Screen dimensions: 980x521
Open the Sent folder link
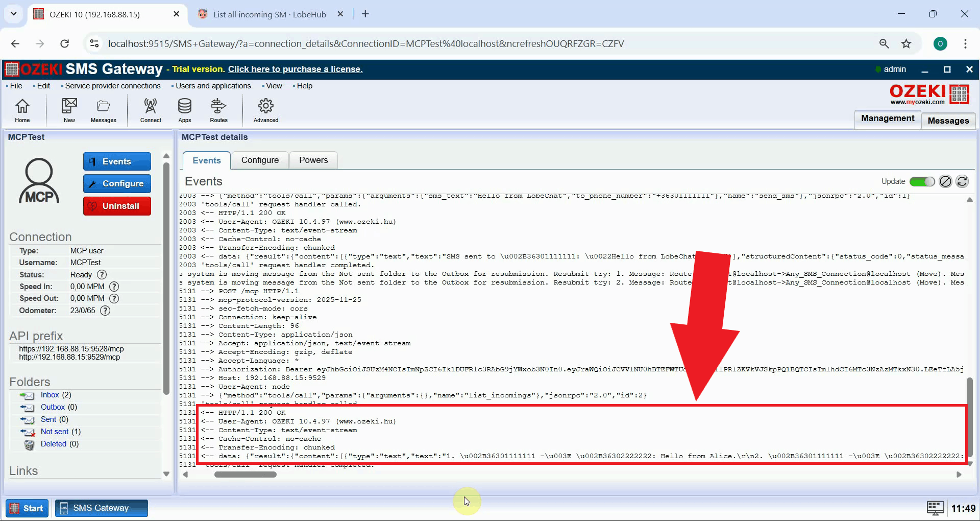pyautogui.click(x=48, y=419)
